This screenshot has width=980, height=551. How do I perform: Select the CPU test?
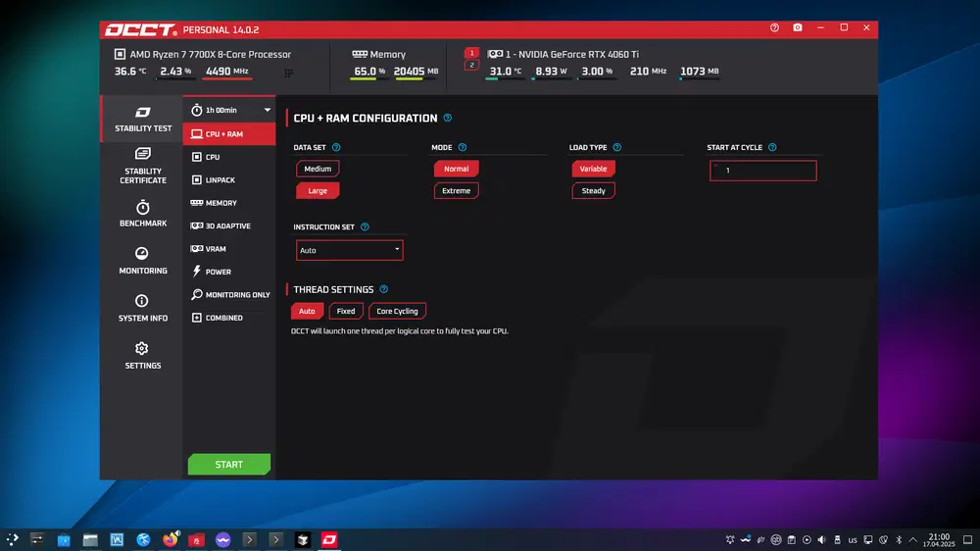tap(229, 157)
